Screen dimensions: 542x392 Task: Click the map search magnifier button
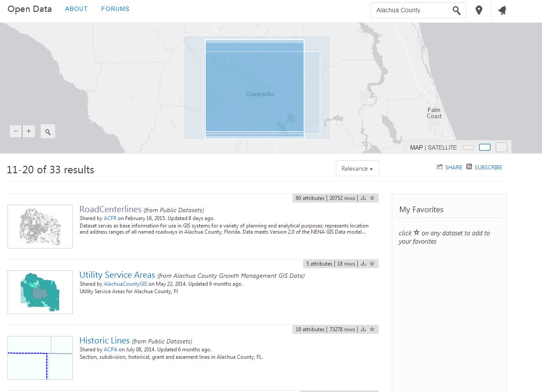pos(48,131)
